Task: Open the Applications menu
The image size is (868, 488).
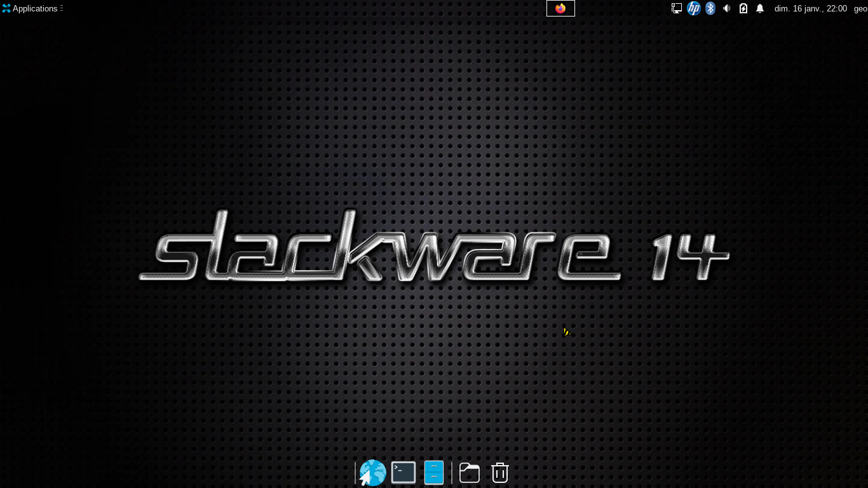Action: click(x=30, y=8)
